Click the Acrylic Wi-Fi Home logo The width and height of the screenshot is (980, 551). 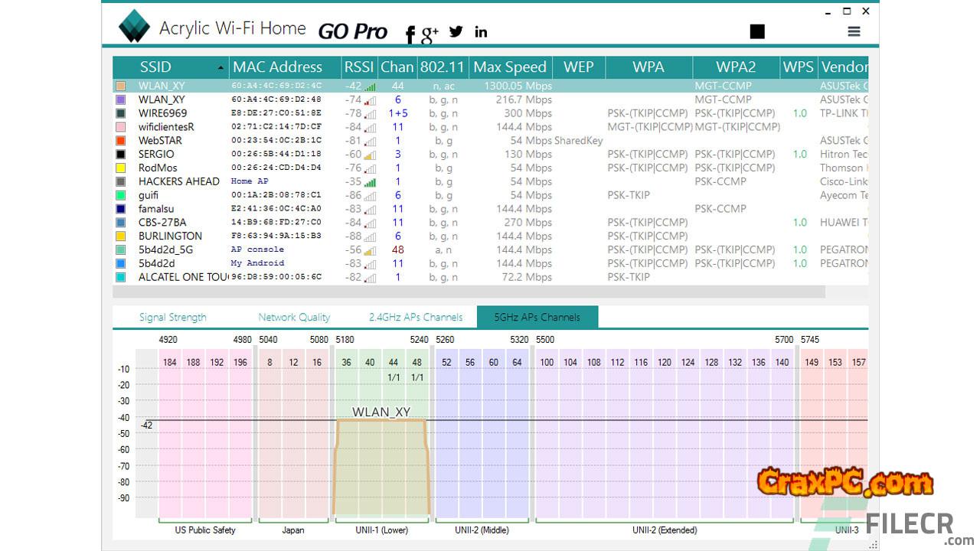[x=135, y=27]
